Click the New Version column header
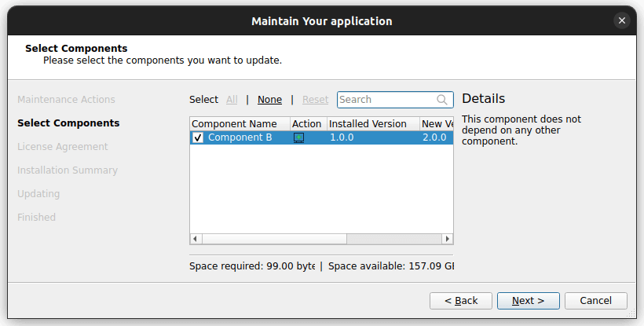This screenshot has width=644, height=326. pyautogui.click(x=437, y=123)
